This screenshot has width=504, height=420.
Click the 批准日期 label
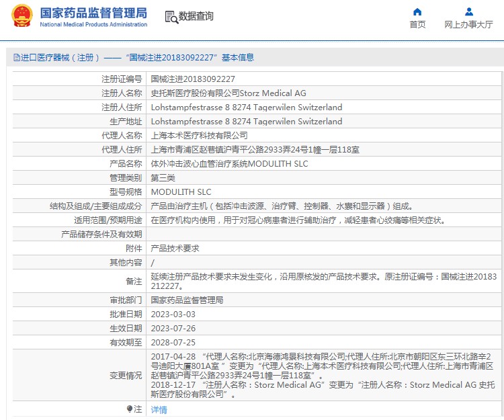pos(126,314)
